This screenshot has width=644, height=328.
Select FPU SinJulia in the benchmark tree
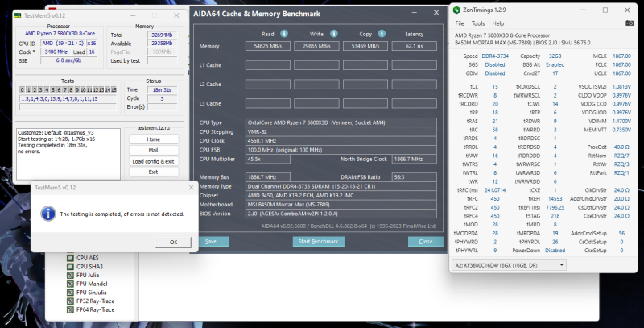pyautogui.click(x=91, y=293)
